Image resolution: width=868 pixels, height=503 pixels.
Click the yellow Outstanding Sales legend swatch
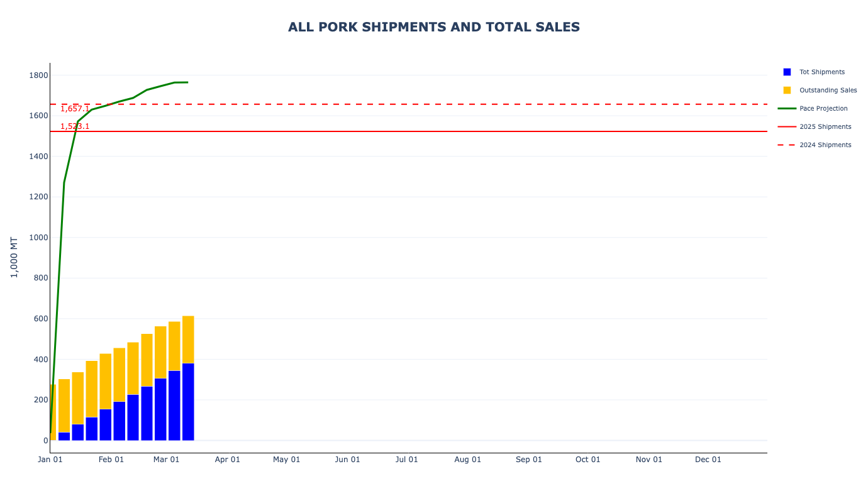pos(787,91)
